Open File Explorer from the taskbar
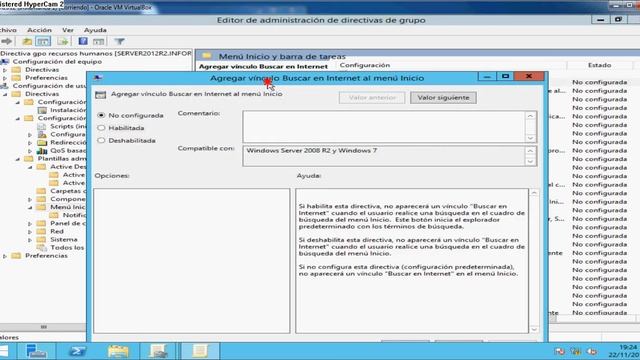This screenshot has width=640, height=360. click(x=118, y=351)
